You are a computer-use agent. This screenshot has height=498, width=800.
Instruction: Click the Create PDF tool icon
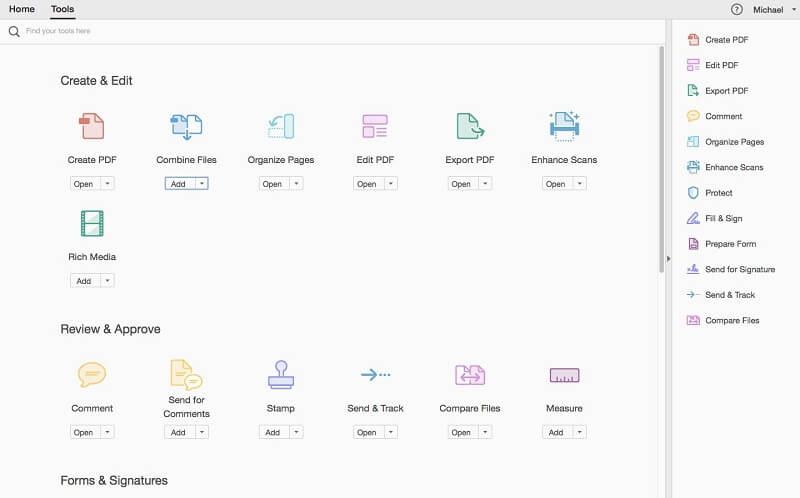coord(92,126)
